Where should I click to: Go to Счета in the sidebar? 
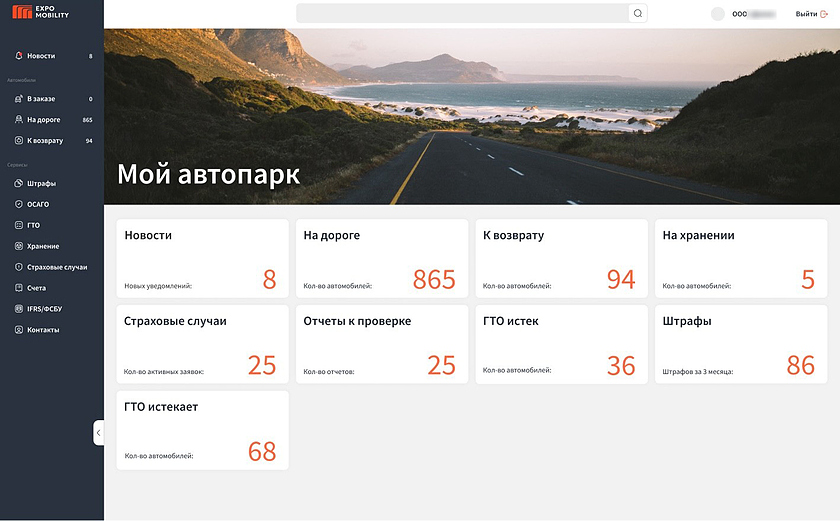coord(36,288)
